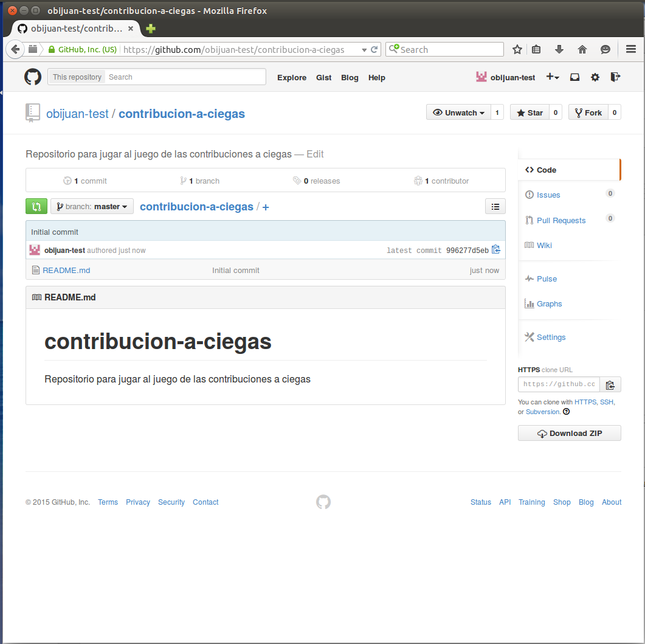645x644 pixels.
Task: Click the sign out icon
Action: pyautogui.click(x=615, y=77)
